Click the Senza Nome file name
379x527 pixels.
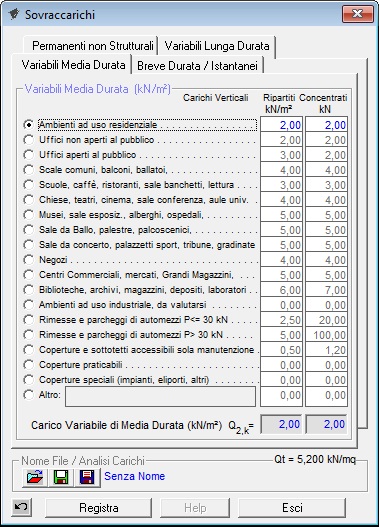pos(134,476)
